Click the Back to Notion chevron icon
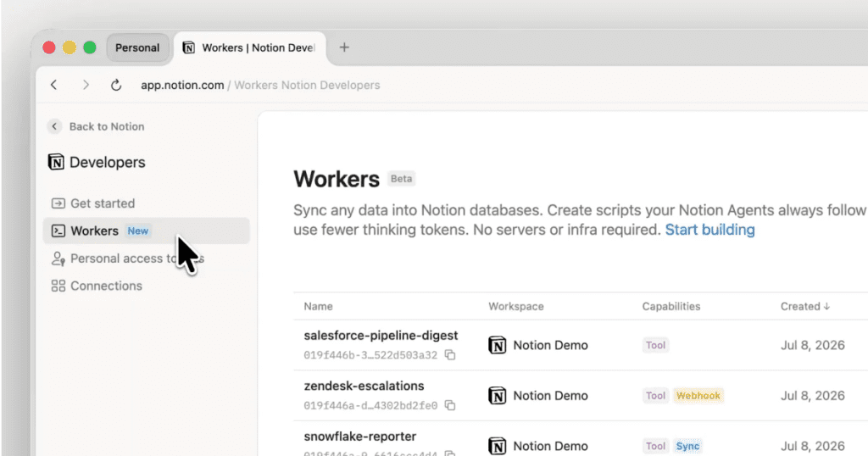 54,126
